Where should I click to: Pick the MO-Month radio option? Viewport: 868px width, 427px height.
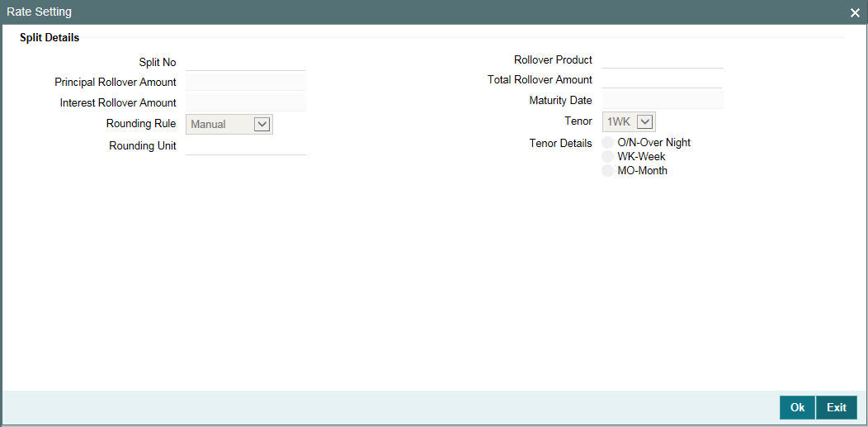608,171
